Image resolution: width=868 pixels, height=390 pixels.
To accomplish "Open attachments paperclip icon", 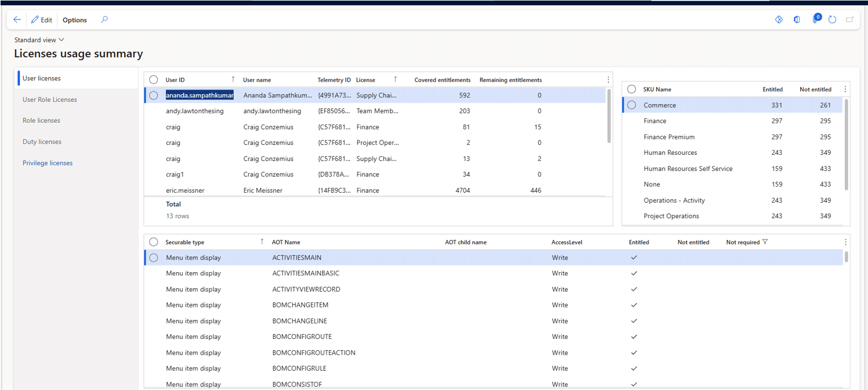I will (816, 20).
